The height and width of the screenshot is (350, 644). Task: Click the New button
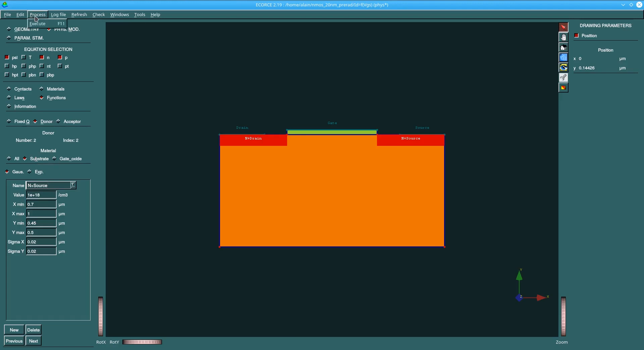14,330
